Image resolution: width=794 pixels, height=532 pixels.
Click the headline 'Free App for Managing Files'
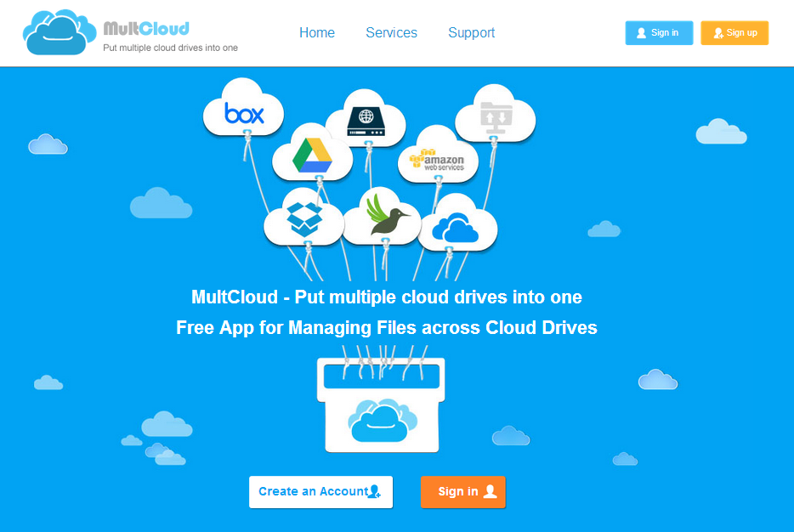[296, 328]
